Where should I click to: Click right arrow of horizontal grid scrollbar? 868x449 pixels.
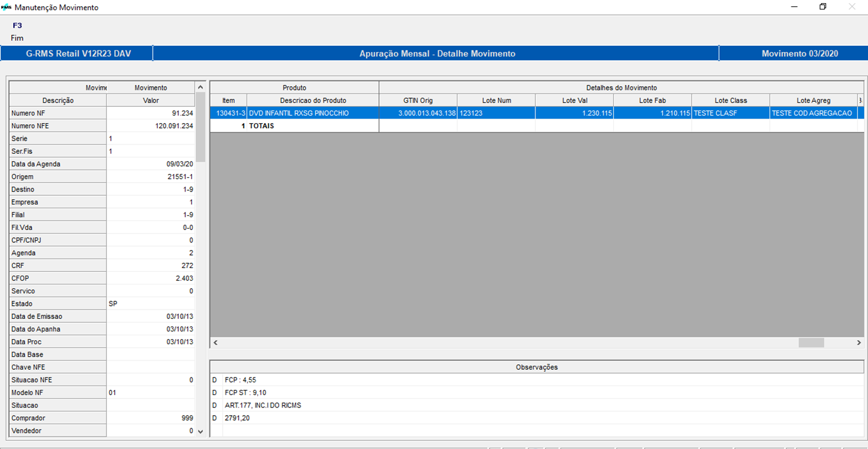coord(859,343)
